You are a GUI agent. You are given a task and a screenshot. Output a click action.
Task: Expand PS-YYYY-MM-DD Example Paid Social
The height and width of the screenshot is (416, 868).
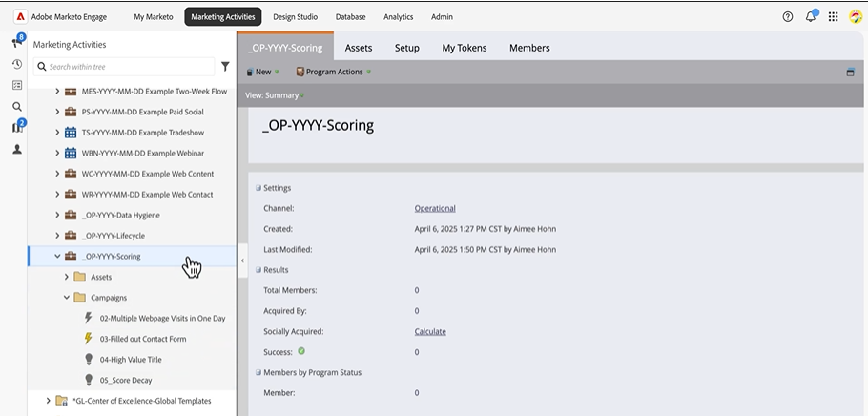coord(57,112)
